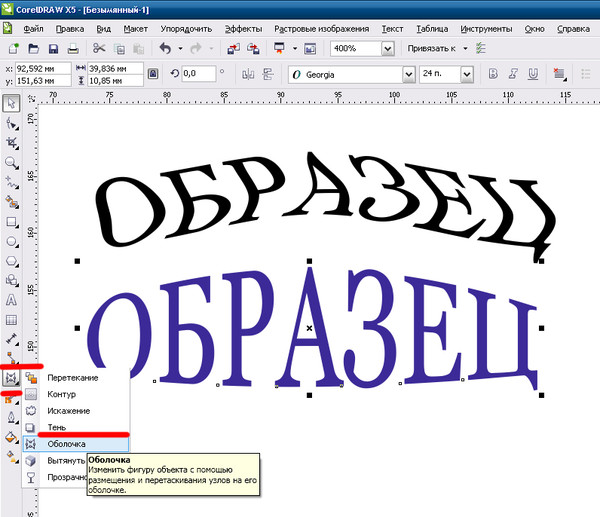600x517 pixels.
Task: Click the blue ОБРАЗЕЦ text object
Action: coord(312,329)
